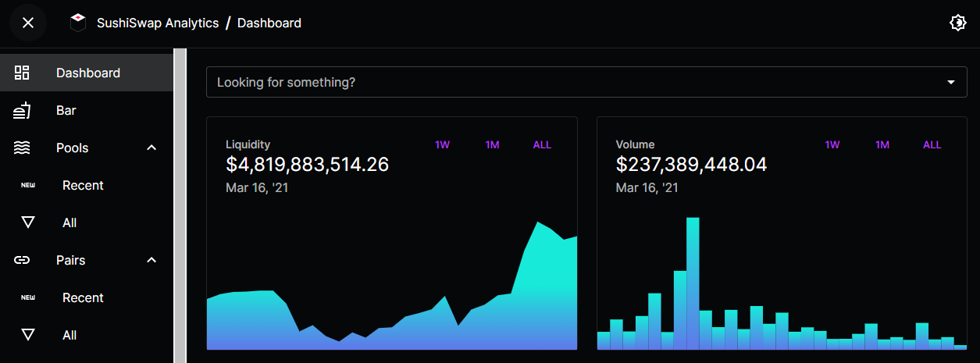The height and width of the screenshot is (363, 980).
Task: Select ALL range on Liquidity chart
Action: pyautogui.click(x=542, y=144)
